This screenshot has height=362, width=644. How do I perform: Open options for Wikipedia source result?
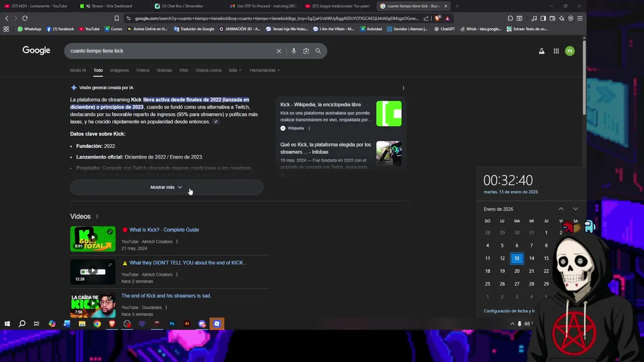309,128
